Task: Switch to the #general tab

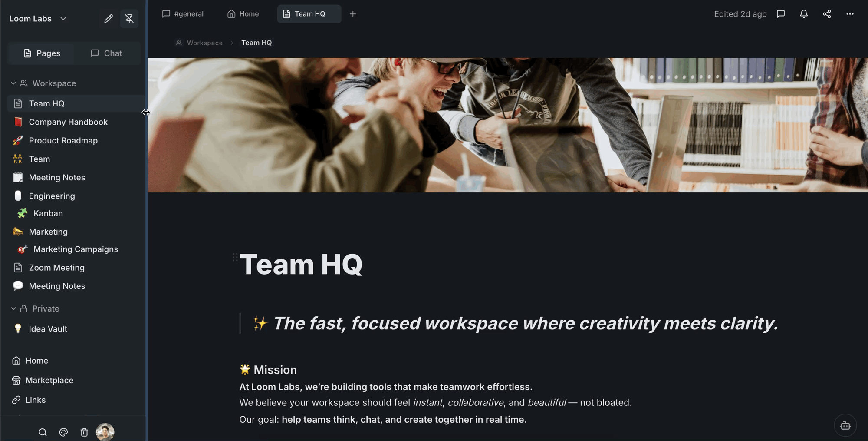Action: [x=183, y=14]
